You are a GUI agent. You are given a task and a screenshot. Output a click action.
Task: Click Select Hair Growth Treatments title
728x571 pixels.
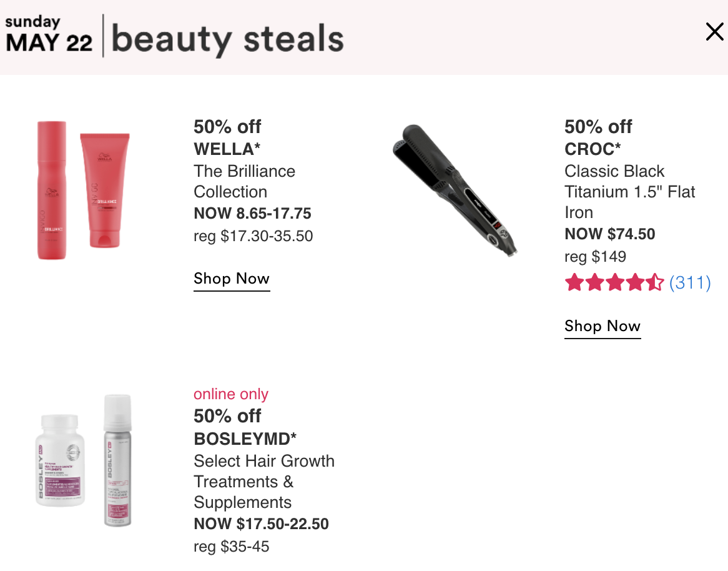263,481
